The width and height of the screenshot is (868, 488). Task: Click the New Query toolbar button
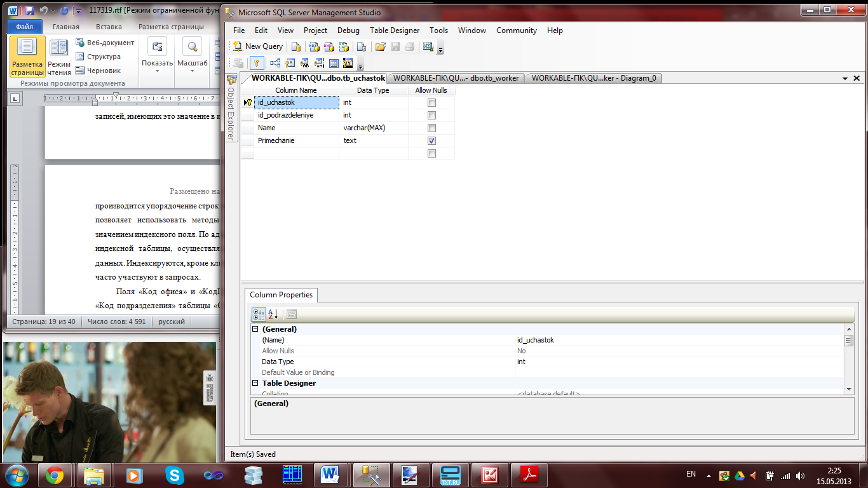click(x=258, y=46)
